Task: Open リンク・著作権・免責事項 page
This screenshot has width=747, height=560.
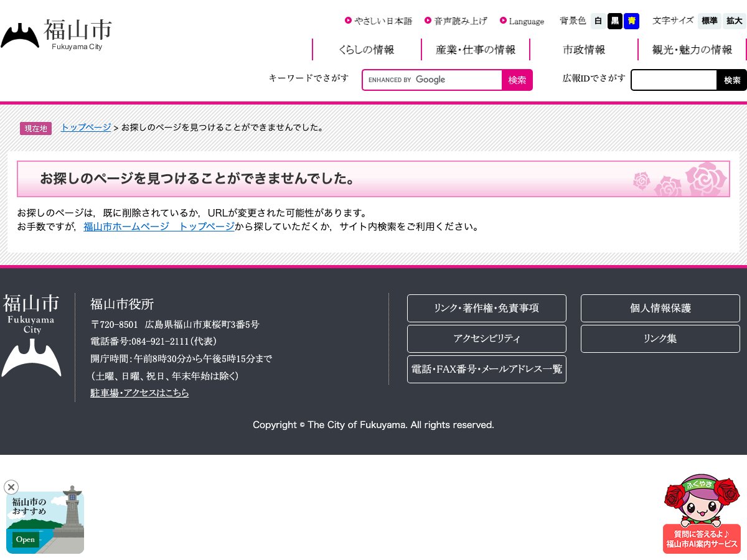Action: 487,308
